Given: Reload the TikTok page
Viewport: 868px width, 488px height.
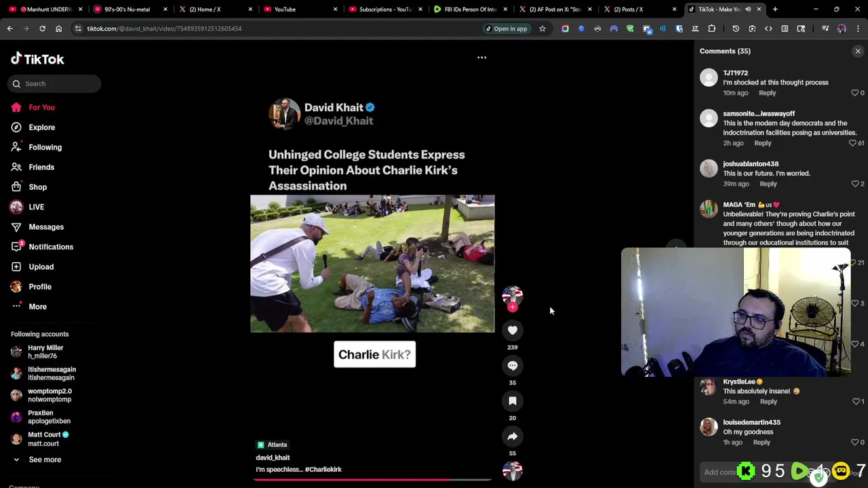Looking at the screenshot, I should [x=42, y=28].
